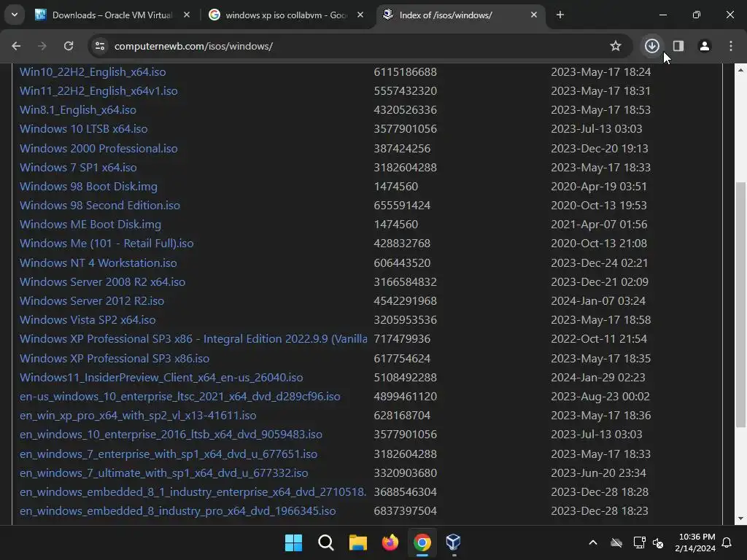Image resolution: width=747 pixels, height=560 pixels.
Task: Click en_win_xp_pro_x64_with_sp2_vl iso link
Action: coord(138,416)
